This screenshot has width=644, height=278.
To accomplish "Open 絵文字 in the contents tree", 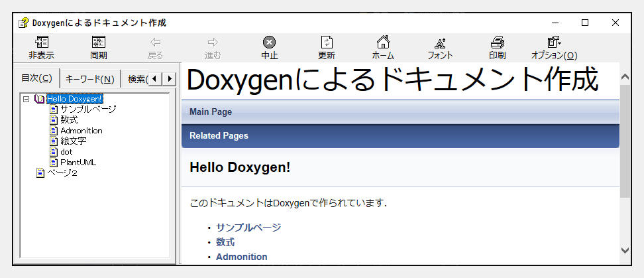I will click(73, 141).
